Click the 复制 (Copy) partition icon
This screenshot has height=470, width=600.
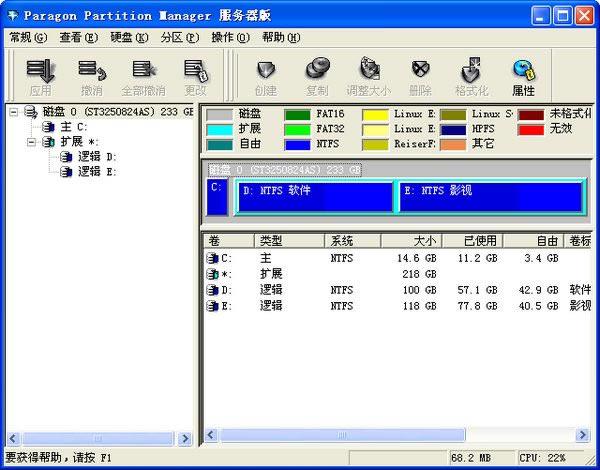317,75
